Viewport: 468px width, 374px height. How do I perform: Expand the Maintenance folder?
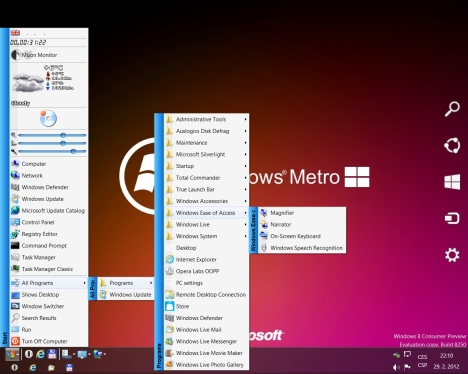206,142
